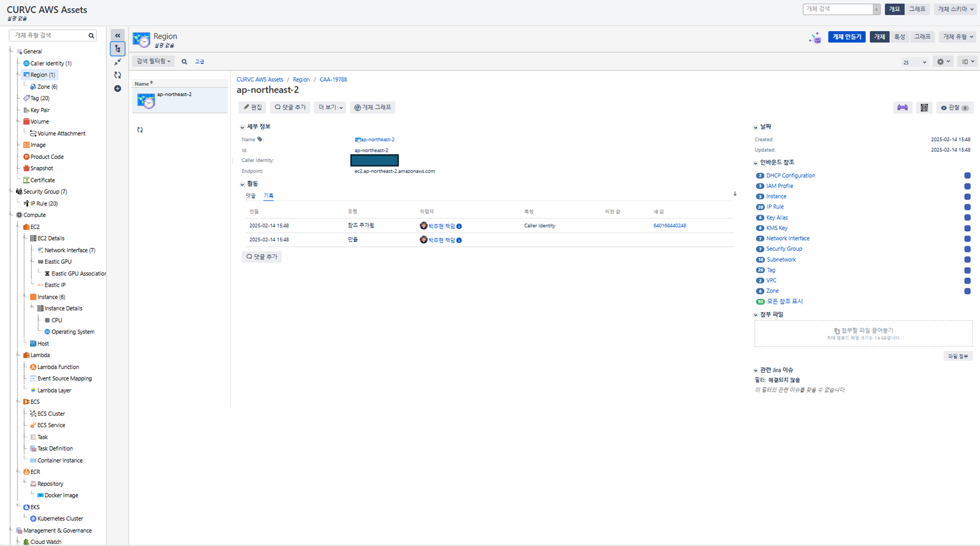Select the 개체 tab

click(880, 37)
